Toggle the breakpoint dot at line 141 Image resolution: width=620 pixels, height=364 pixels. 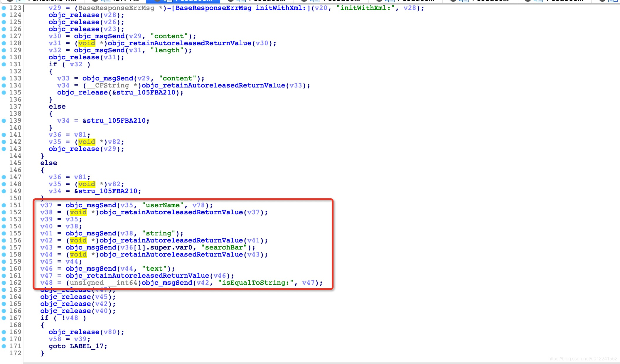pos(4,135)
